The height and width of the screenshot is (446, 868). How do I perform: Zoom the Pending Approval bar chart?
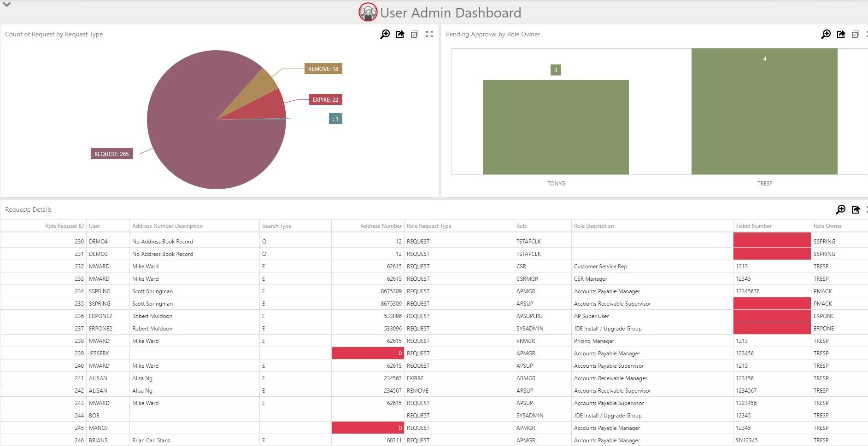826,34
